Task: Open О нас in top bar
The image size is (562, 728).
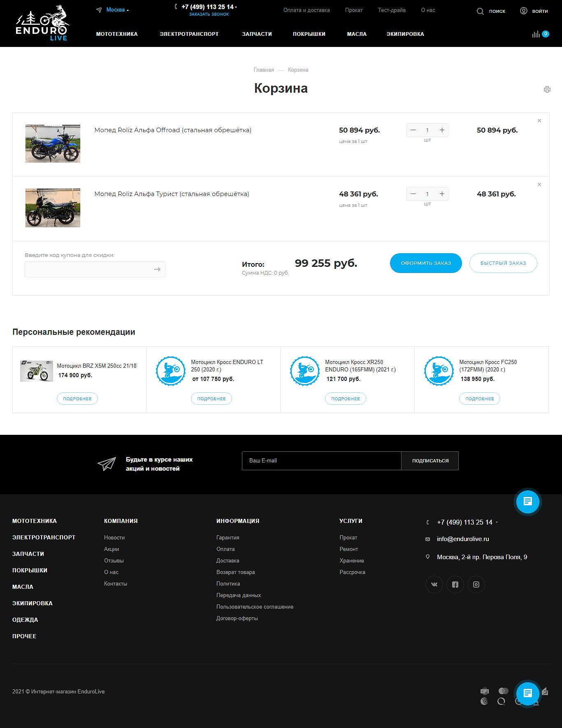Action: click(428, 10)
